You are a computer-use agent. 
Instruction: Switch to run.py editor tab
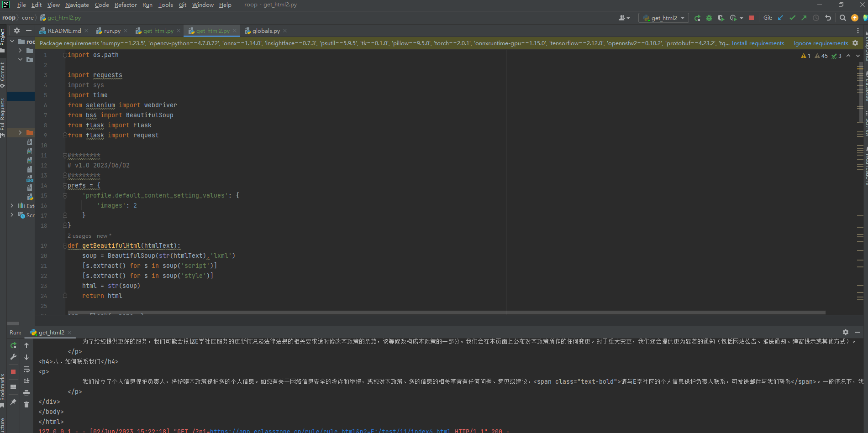click(112, 31)
